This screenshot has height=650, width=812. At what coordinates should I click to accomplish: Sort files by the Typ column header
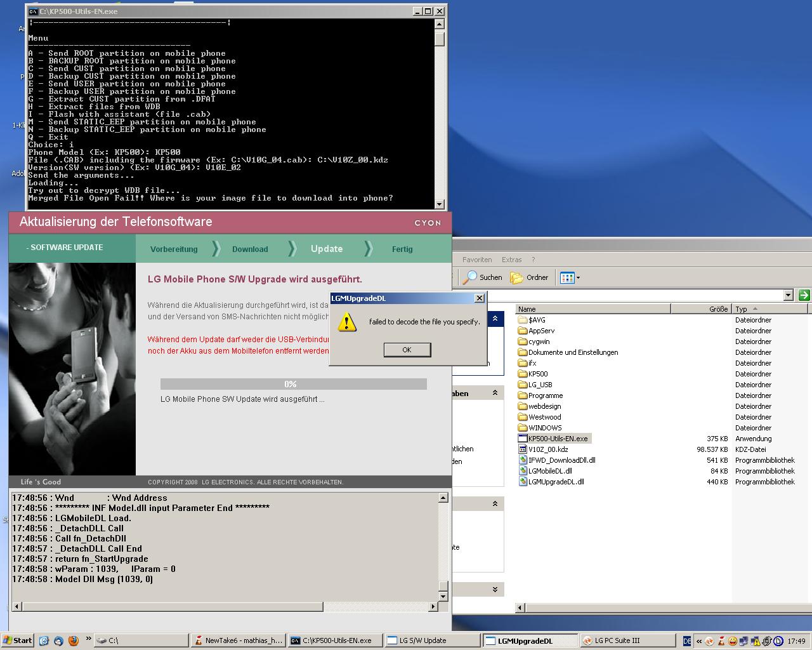coord(771,309)
